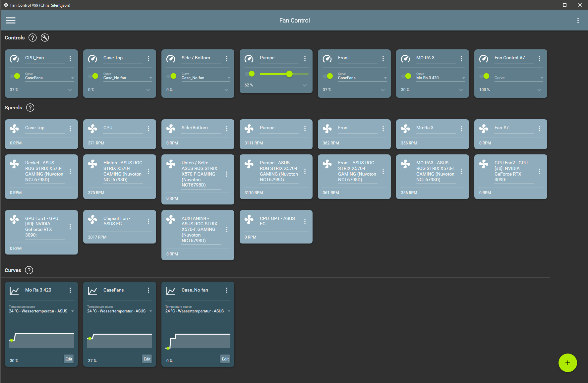Viewport: 588px width, 383px height.
Task: Click the CaseFans curve graph icon
Action: point(92,291)
